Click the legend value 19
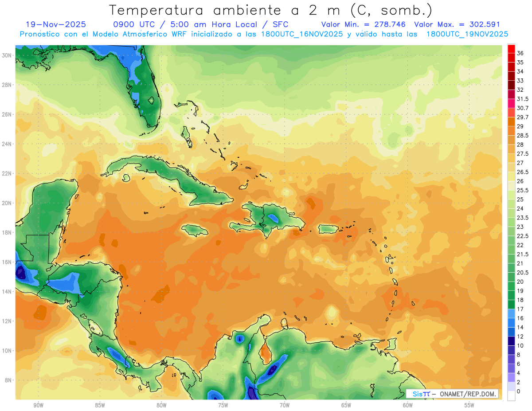The width and height of the screenshot is (532, 411). tap(520, 290)
